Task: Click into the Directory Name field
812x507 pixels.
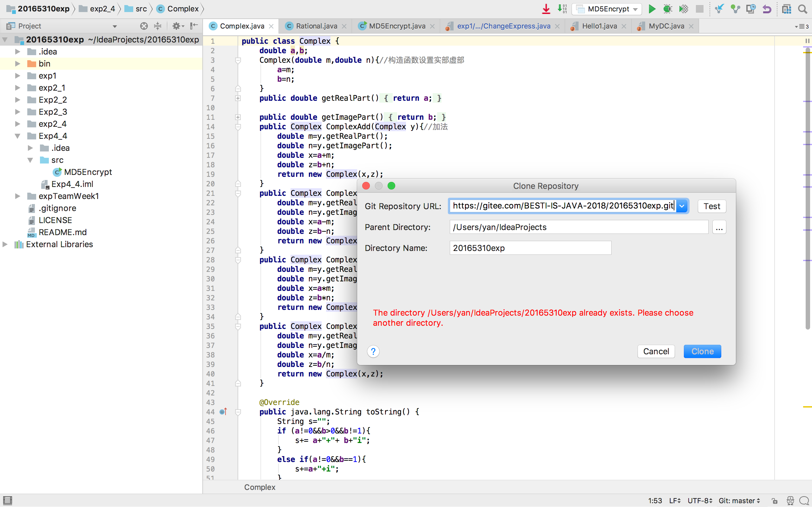Action: click(x=530, y=248)
